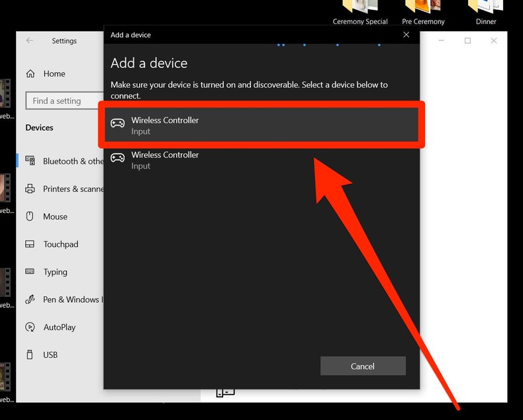Click the gamepad icon of the highlighted controller
Viewport: 523px width, 420px height.
pos(117,123)
